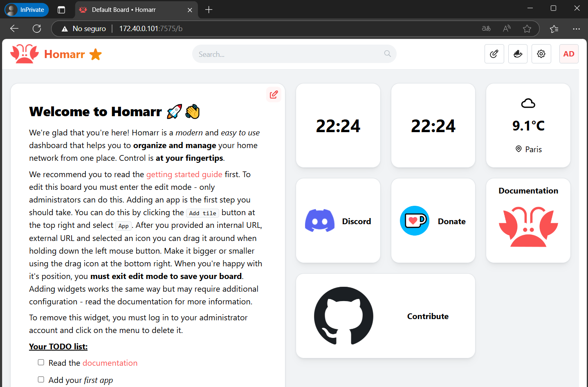Click the browser address bar URL
This screenshot has height=387, width=588.
click(x=151, y=29)
